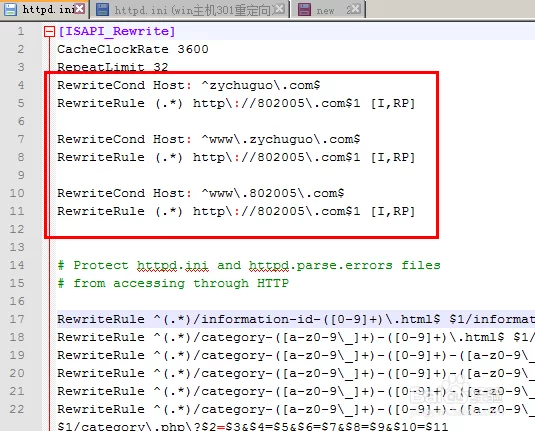Click line number 16 in the margin

point(17,301)
